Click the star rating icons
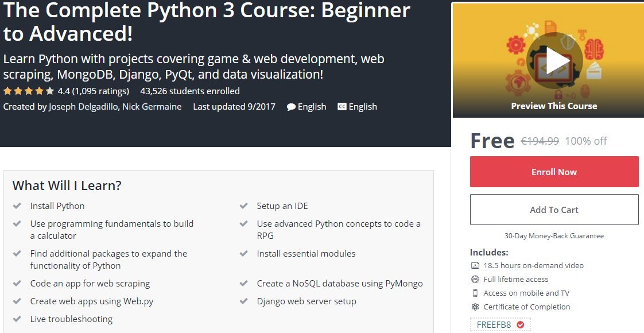The height and width of the screenshot is (333, 644). click(29, 91)
